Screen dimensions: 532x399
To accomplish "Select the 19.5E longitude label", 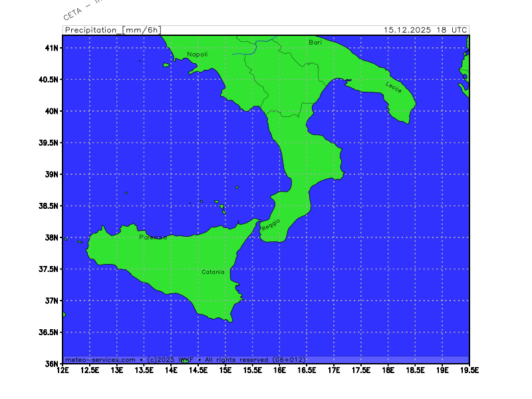I will point(469,370).
